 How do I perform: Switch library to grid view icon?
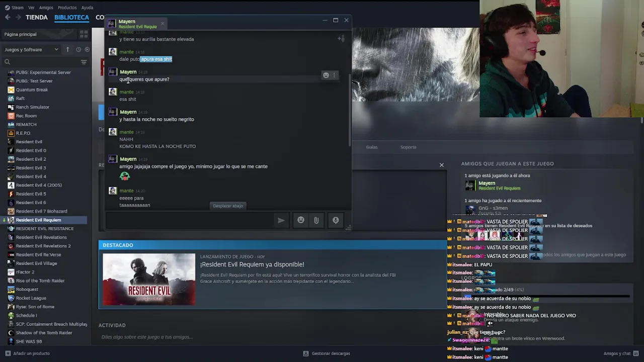tap(84, 34)
